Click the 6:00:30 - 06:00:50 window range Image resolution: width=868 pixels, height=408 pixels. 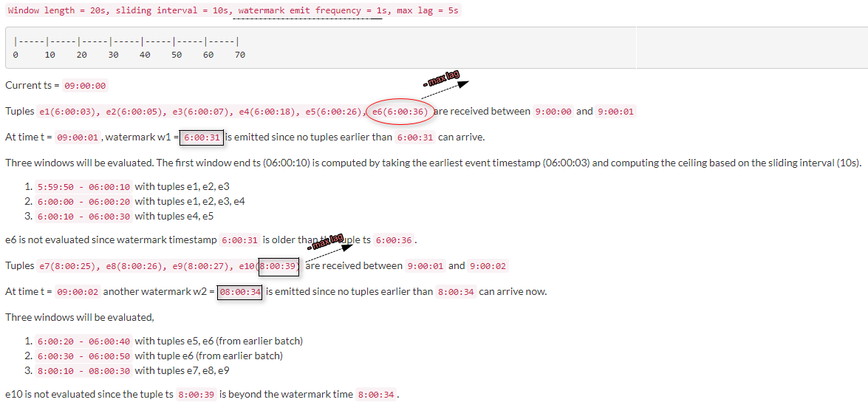pyautogui.click(x=83, y=356)
